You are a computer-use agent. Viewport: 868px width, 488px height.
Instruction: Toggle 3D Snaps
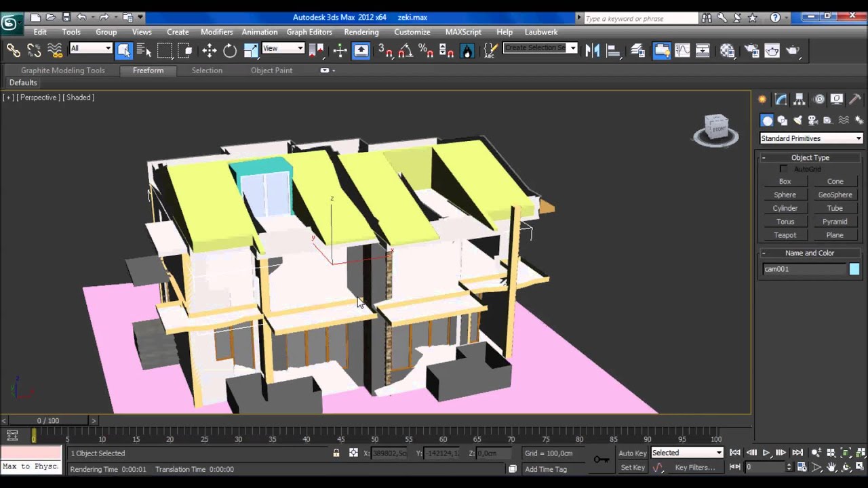(x=384, y=50)
